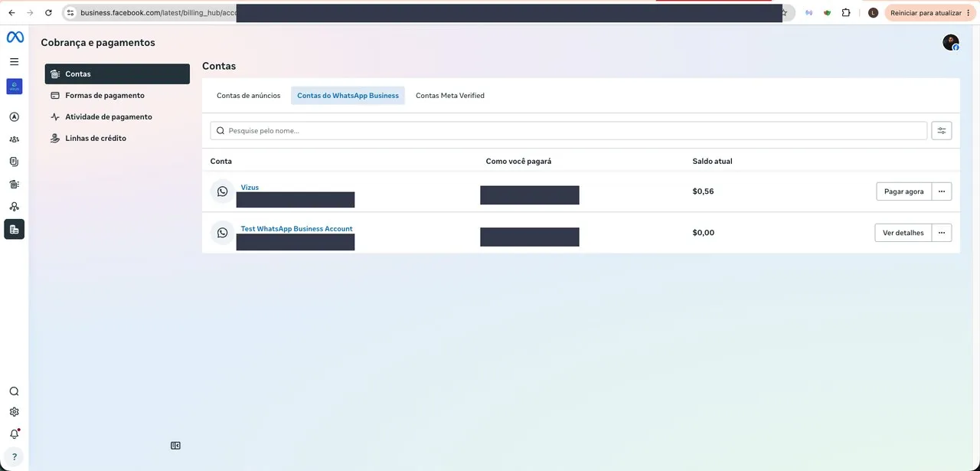Open the Chrome three-dot menu
The height and width of the screenshot is (471, 980).
pos(969,13)
